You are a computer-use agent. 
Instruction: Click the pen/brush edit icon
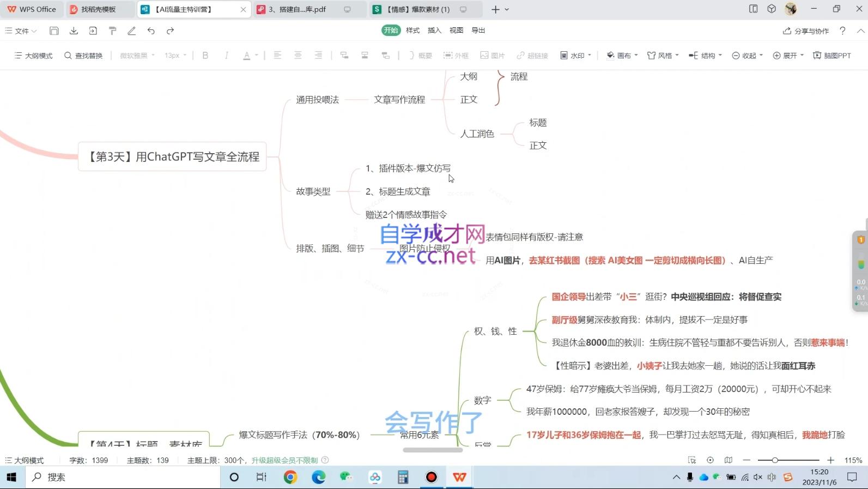point(132,31)
